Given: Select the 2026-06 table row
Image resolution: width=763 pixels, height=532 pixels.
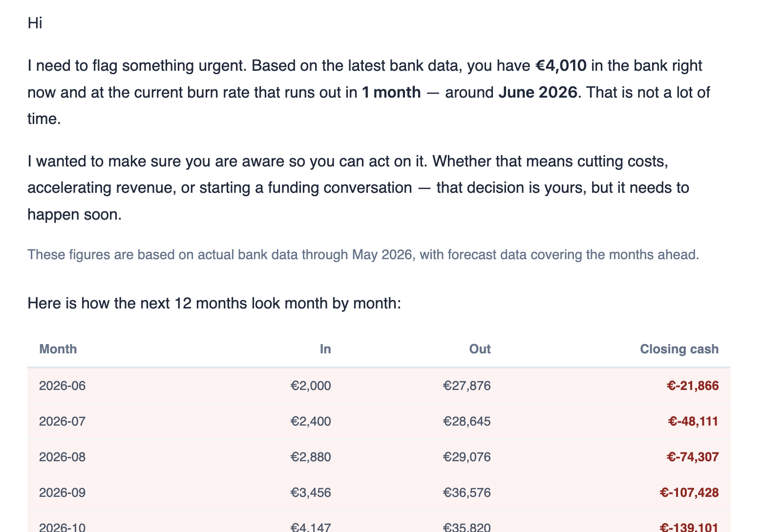Looking at the screenshot, I should click(379, 386).
